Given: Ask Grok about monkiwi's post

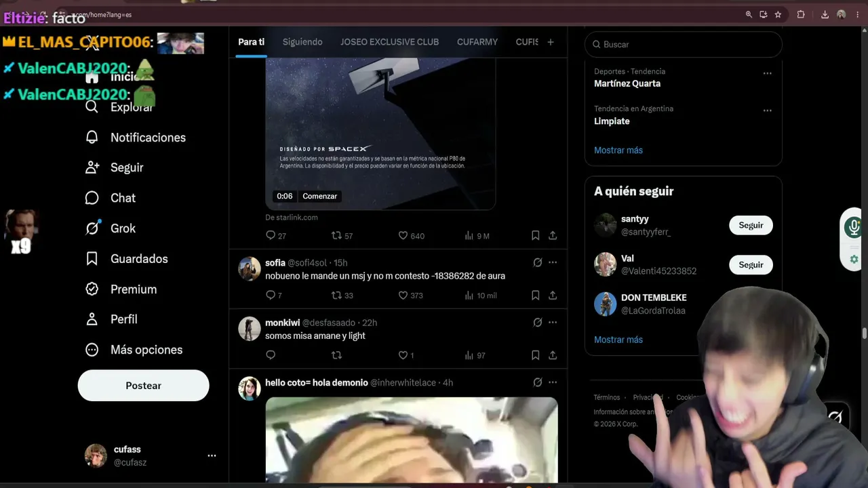Looking at the screenshot, I should point(538,323).
